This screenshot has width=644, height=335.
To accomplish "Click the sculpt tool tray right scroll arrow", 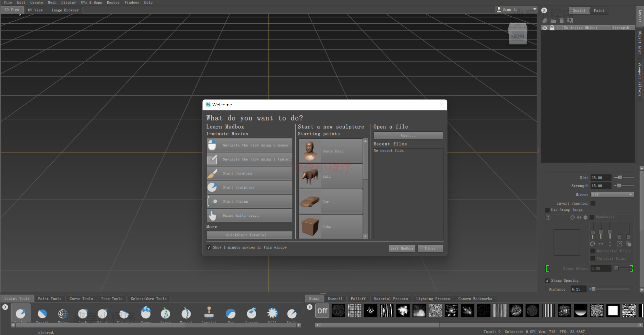I will point(299,325).
